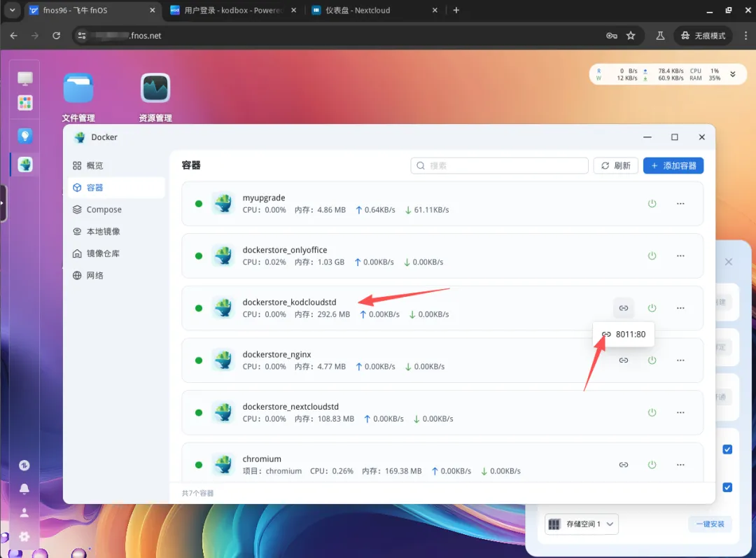The image size is (756, 558).
Task: Open 镜像仓库 in Docker sidebar
Action: 115,253
